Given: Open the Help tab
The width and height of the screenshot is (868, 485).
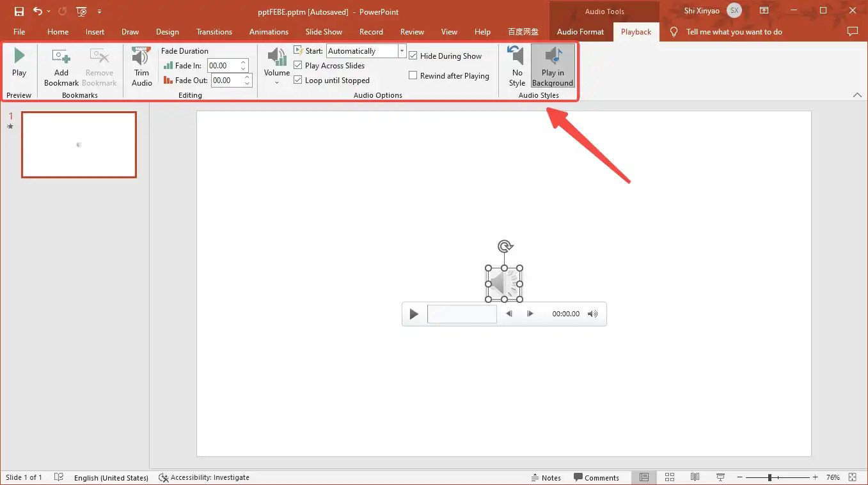Looking at the screenshot, I should (x=483, y=32).
